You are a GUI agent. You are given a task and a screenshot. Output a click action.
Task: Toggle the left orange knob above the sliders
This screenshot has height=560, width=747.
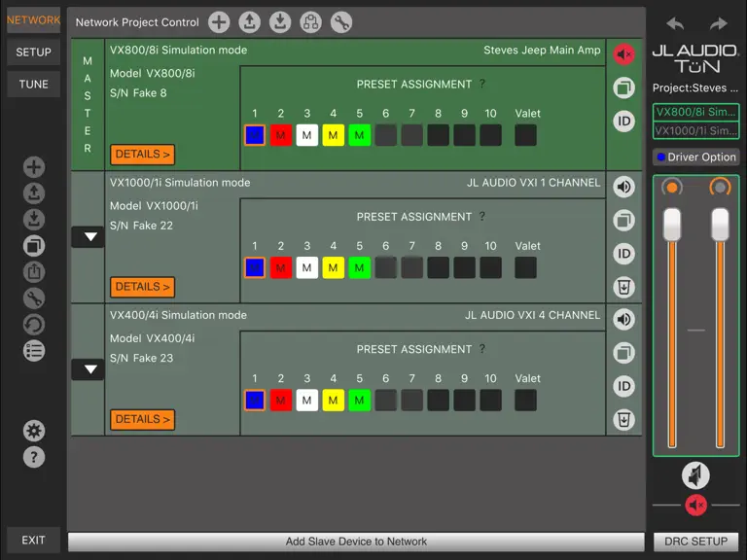pos(672,188)
